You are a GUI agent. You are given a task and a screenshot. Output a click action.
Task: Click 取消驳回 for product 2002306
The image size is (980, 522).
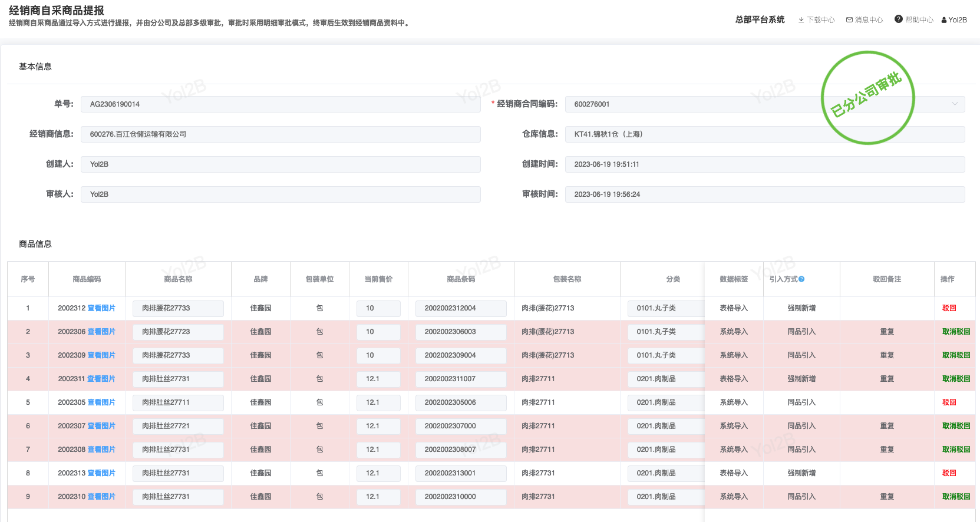(x=955, y=332)
